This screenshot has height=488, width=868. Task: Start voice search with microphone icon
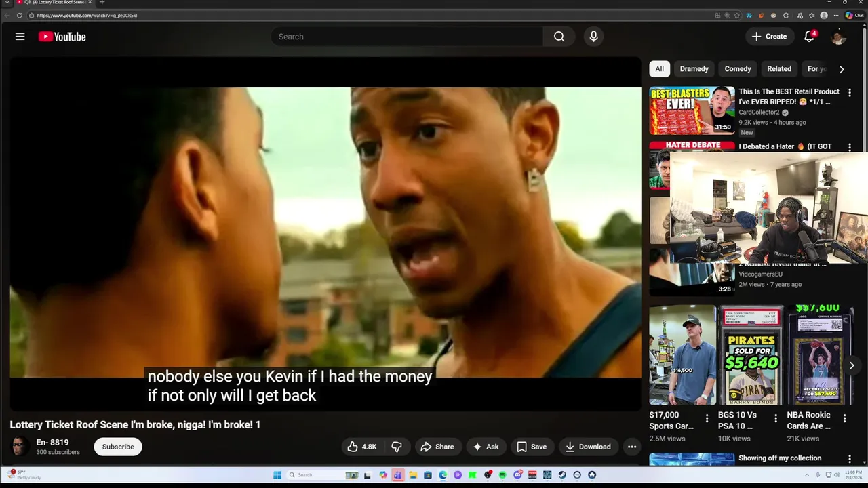593,37
